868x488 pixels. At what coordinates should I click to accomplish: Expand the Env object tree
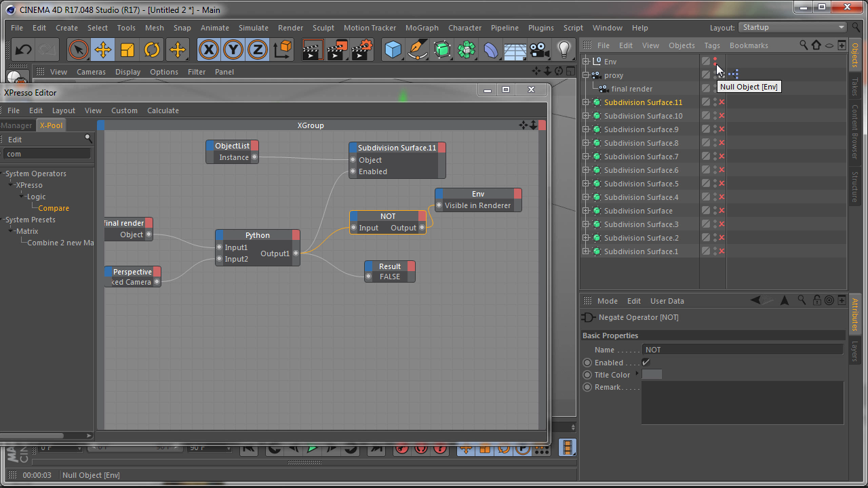(586, 62)
